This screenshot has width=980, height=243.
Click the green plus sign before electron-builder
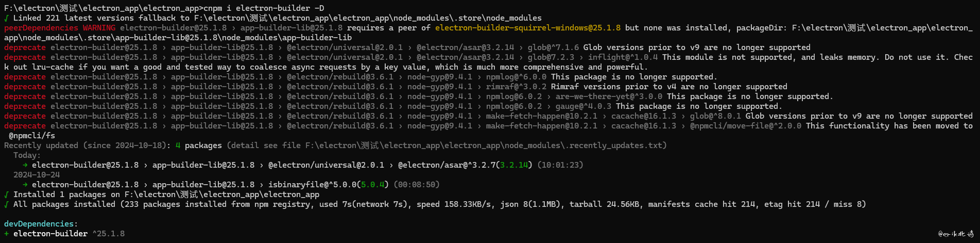click(6, 234)
